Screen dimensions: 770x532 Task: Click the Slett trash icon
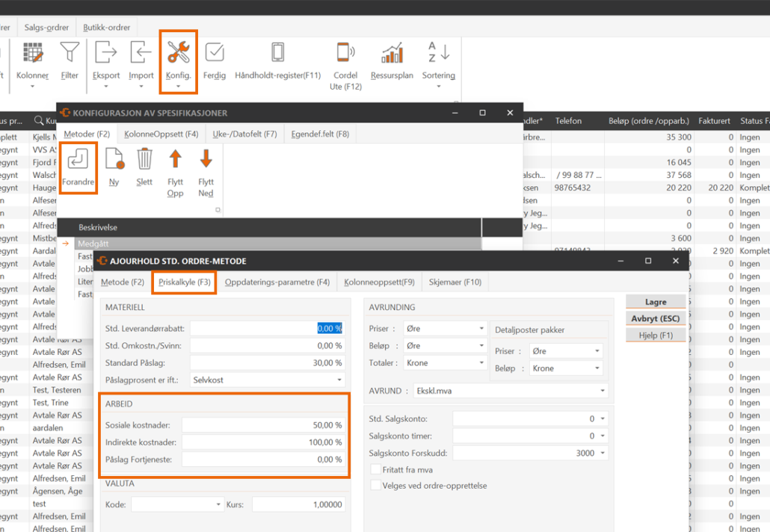144,159
